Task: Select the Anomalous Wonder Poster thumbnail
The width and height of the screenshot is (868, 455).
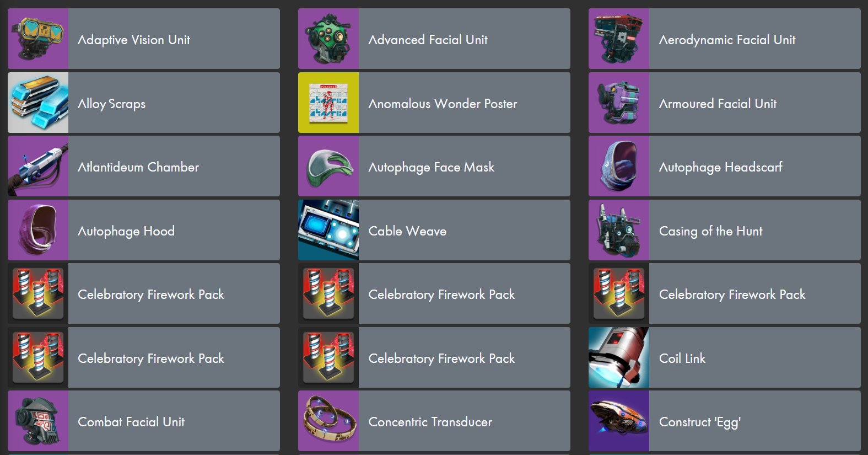Action: click(328, 103)
